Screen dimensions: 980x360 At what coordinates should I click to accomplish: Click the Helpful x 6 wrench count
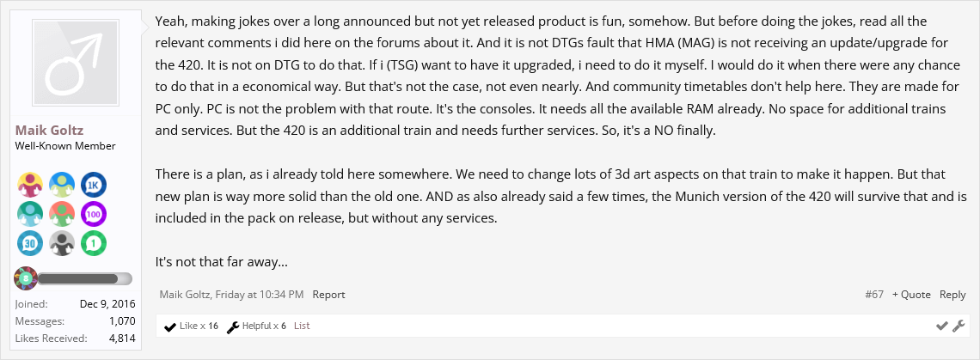(x=256, y=326)
